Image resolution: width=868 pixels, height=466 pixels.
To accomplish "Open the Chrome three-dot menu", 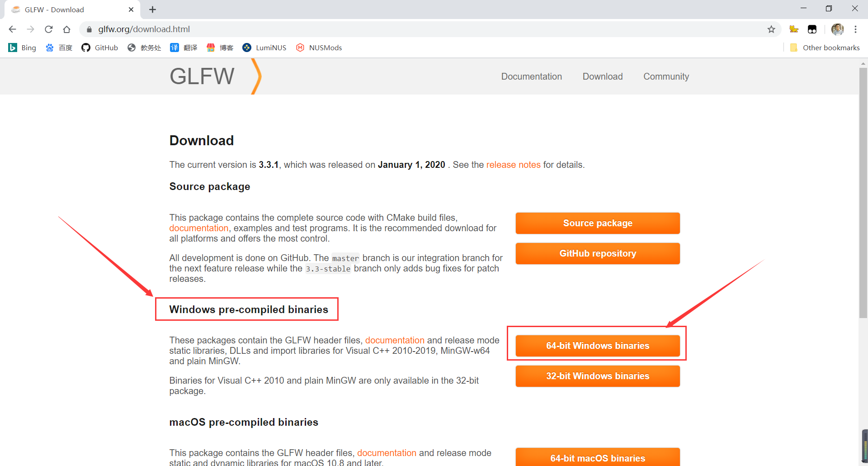I will (855, 29).
